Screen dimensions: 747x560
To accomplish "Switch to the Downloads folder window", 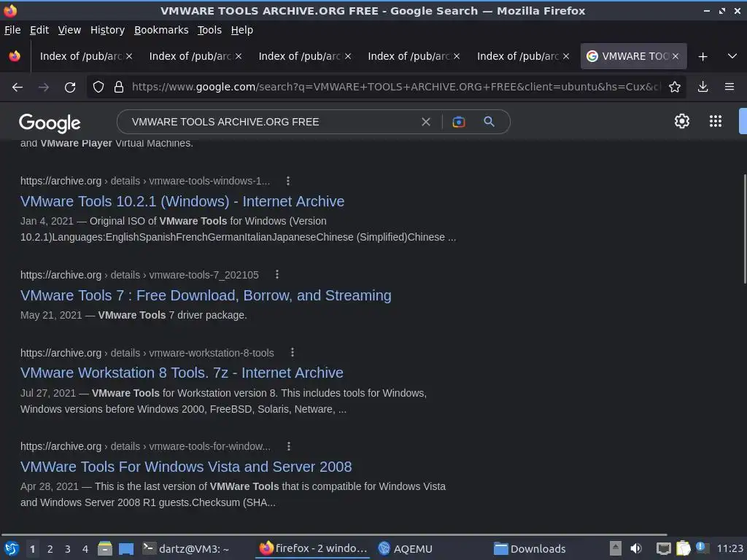I will coord(530,548).
